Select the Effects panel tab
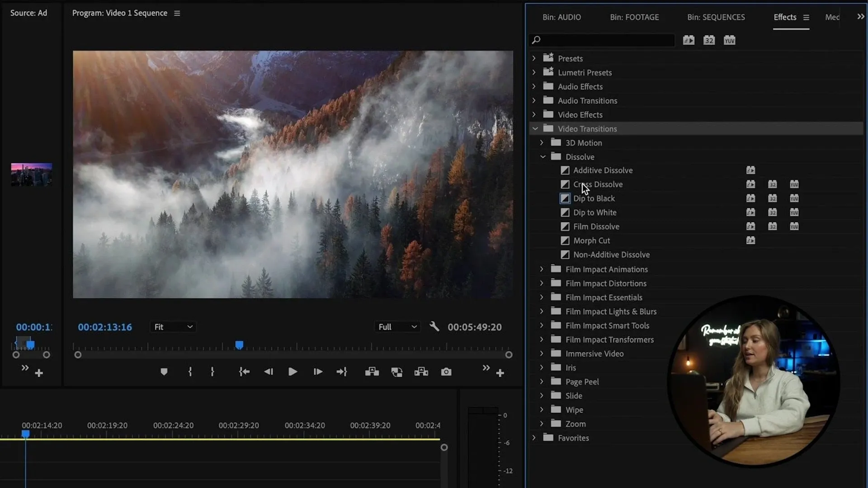 pos(784,17)
